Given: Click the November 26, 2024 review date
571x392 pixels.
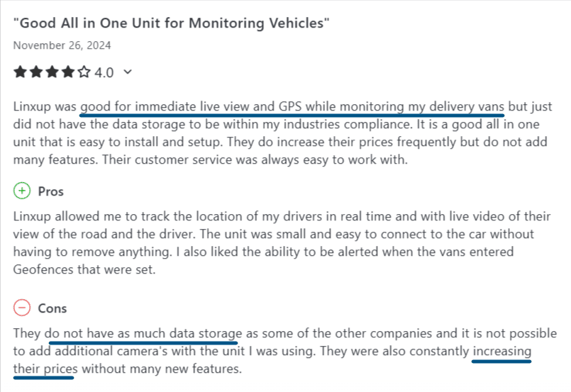Looking at the screenshot, I should [62, 45].
